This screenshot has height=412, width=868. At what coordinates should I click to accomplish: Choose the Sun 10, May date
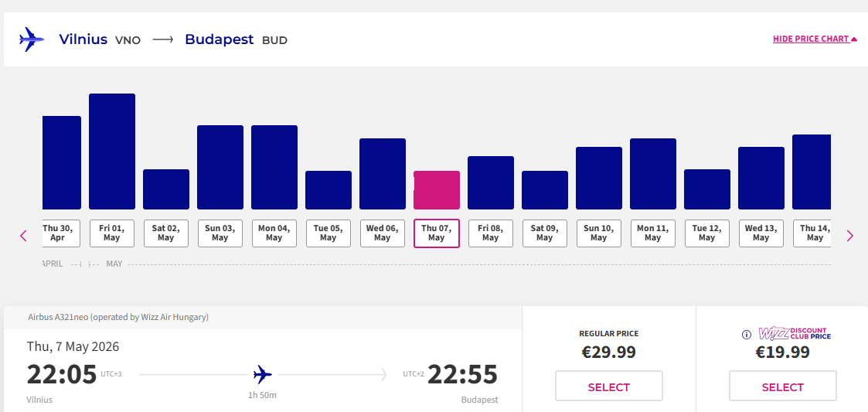[x=599, y=233]
